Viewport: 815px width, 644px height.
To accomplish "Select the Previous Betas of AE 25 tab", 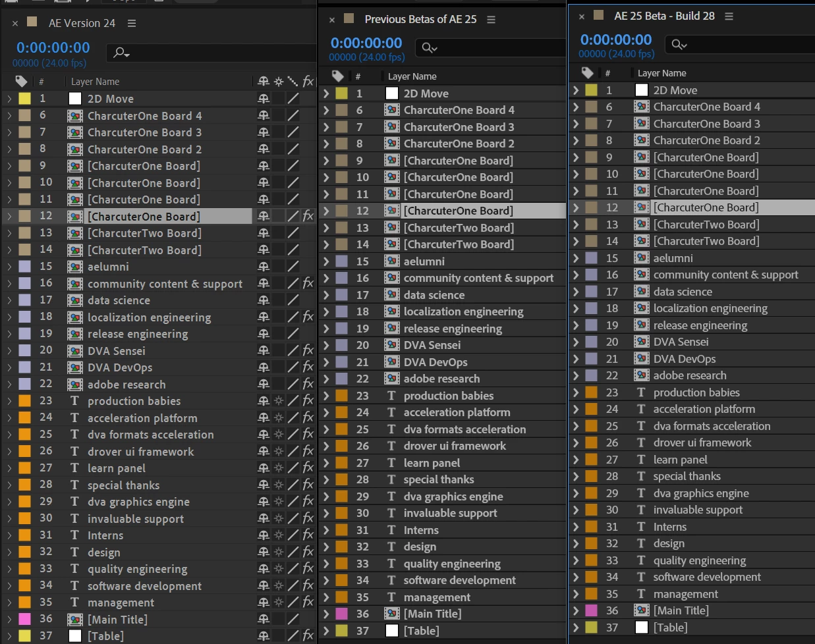I will coord(420,19).
